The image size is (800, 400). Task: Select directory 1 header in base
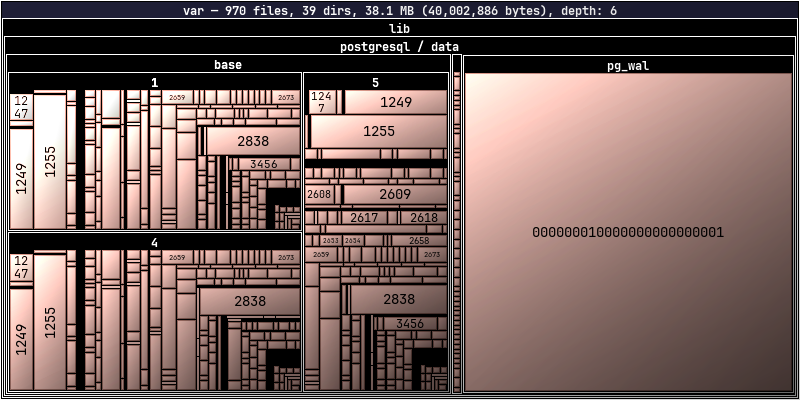coord(155,82)
